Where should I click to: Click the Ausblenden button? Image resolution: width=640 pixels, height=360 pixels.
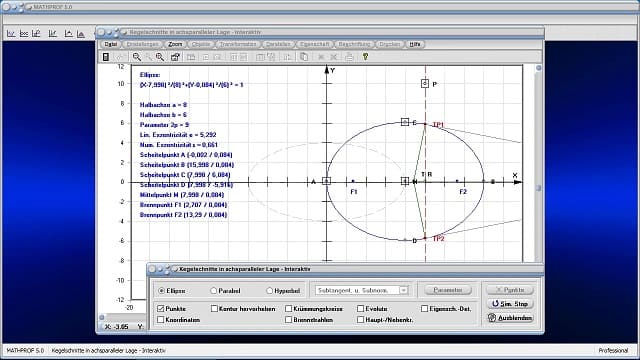510,318
